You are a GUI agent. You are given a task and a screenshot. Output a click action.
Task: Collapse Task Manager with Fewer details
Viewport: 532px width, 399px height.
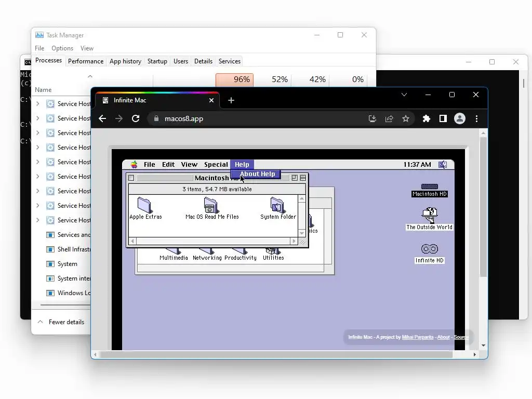[61, 322]
